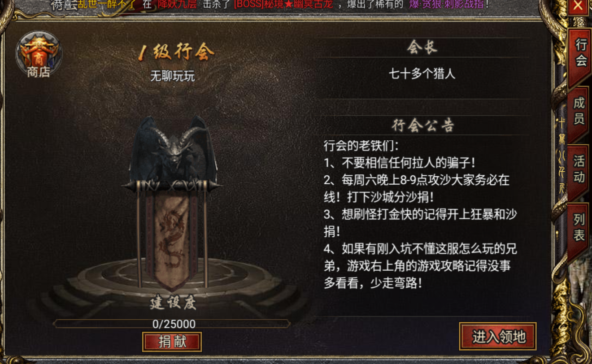This screenshot has width=592, height=364.
Task: Open the 成员 members tab
Action: pyautogui.click(x=579, y=111)
